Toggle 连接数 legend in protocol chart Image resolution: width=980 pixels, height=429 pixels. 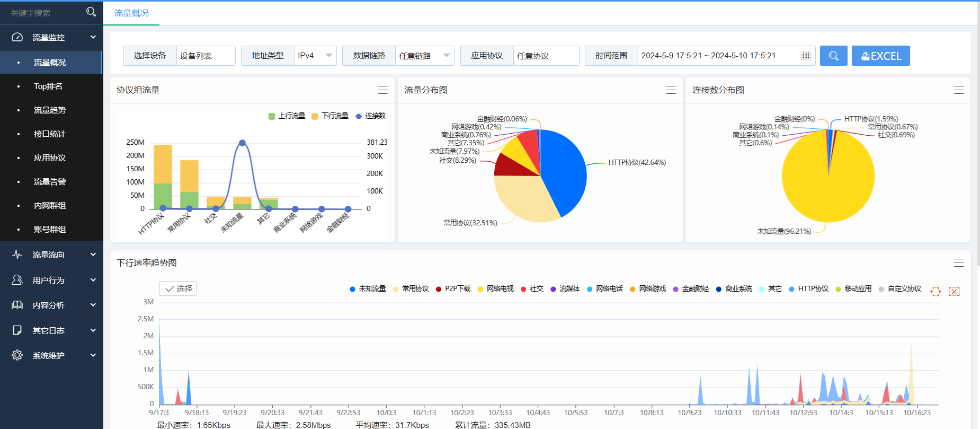click(x=370, y=116)
